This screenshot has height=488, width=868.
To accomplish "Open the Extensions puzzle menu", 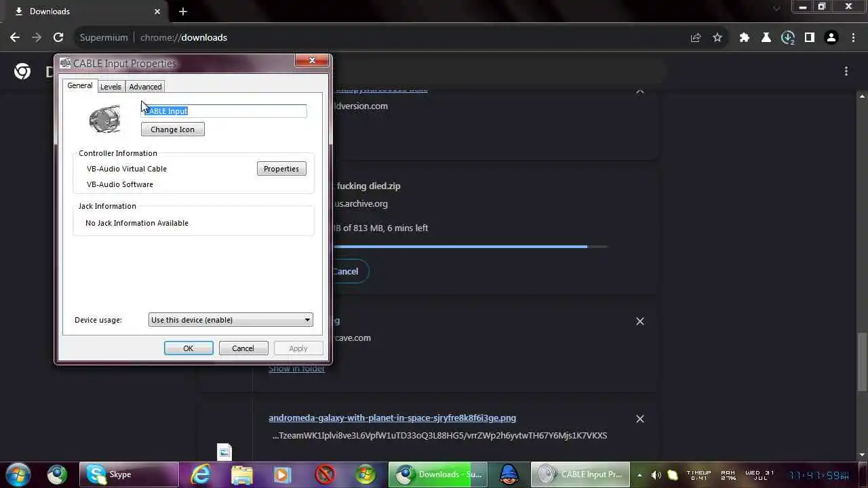I will click(x=745, y=37).
